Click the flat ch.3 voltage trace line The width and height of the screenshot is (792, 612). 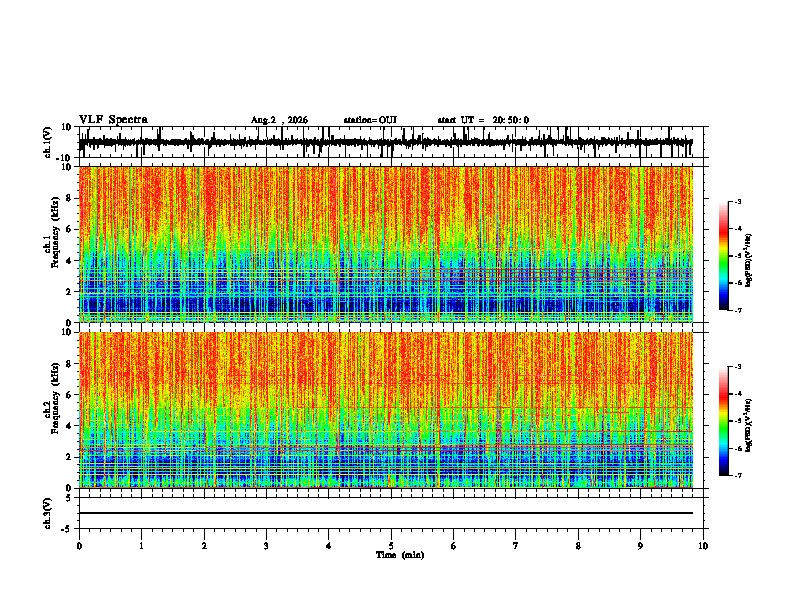tap(386, 513)
